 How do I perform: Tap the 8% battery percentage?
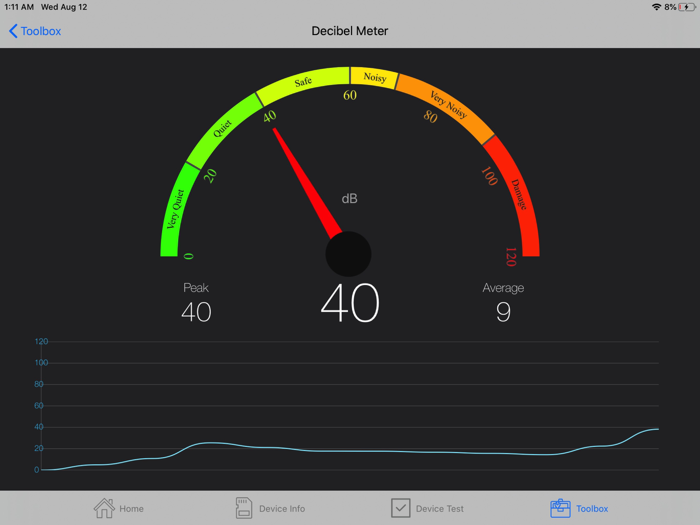[670, 7]
